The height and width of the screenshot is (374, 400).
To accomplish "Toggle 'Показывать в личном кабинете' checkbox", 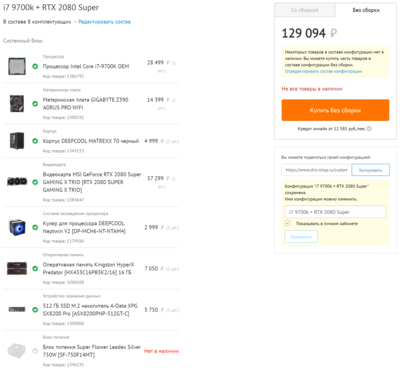I will coord(288,223).
